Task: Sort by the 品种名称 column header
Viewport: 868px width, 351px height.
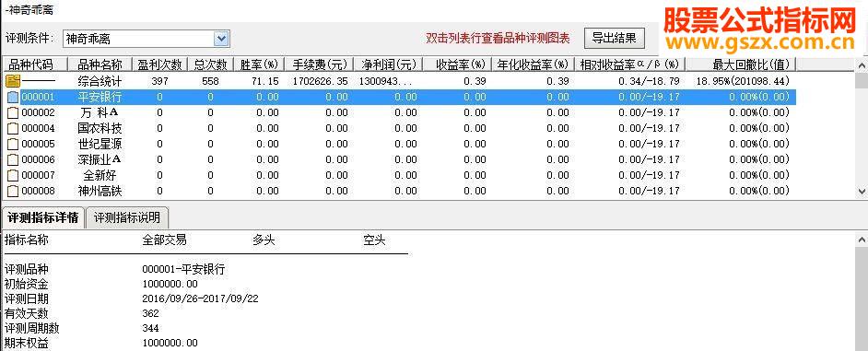Action: click(100, 64)
